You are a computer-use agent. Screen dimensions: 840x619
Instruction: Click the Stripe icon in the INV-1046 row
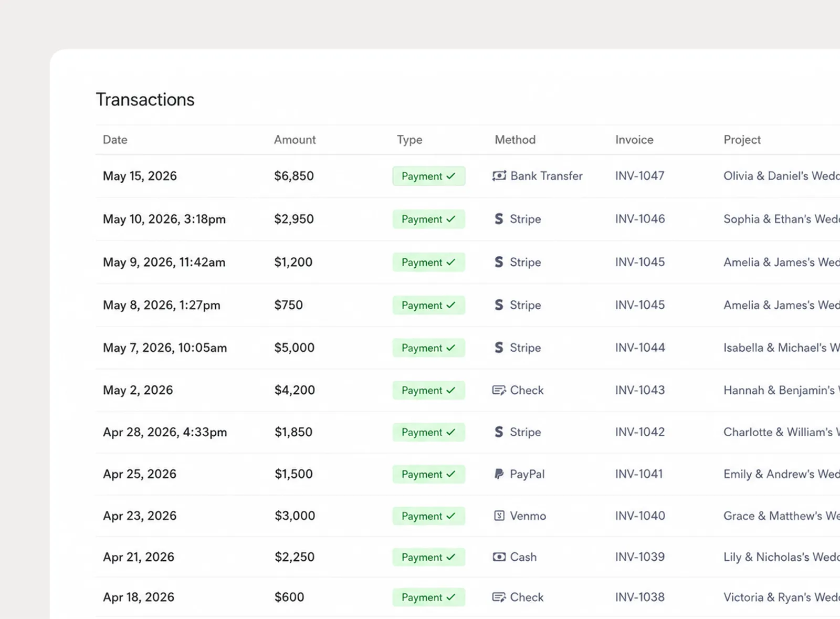[499, 219]
